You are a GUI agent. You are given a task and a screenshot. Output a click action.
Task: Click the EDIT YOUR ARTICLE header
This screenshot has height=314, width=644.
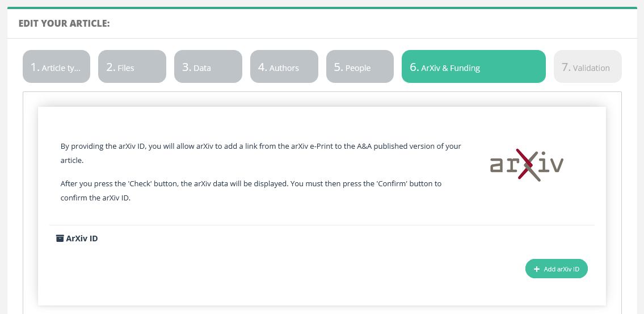[64, 23]
